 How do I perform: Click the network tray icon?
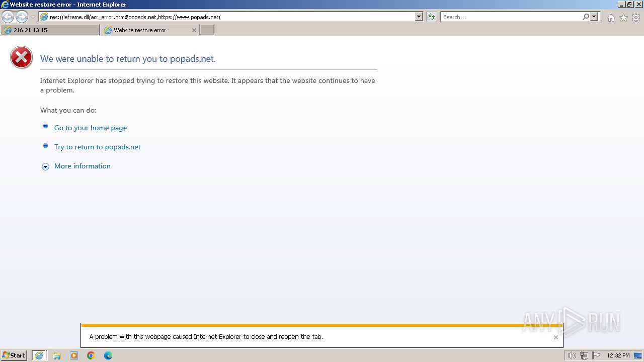[x=584, y=355]
